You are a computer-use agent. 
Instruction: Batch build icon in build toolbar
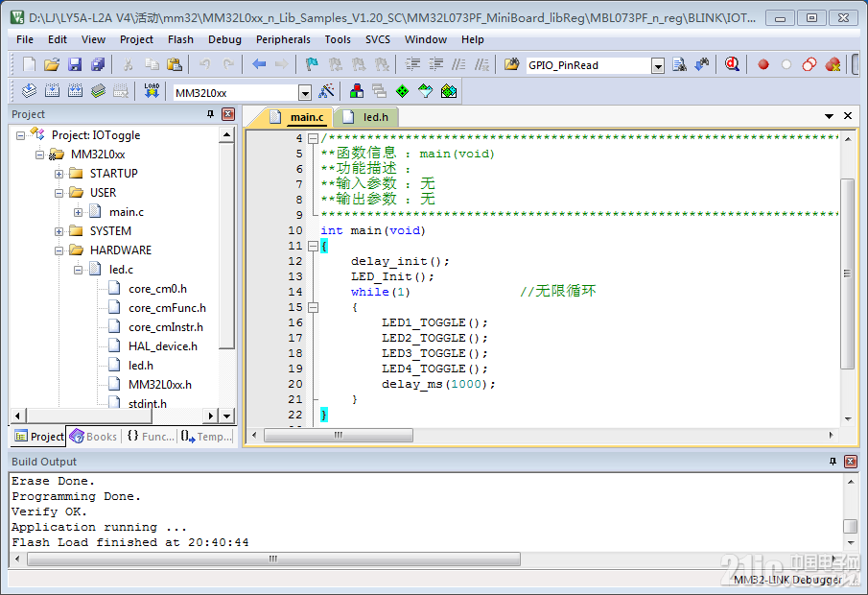[98, 91]
